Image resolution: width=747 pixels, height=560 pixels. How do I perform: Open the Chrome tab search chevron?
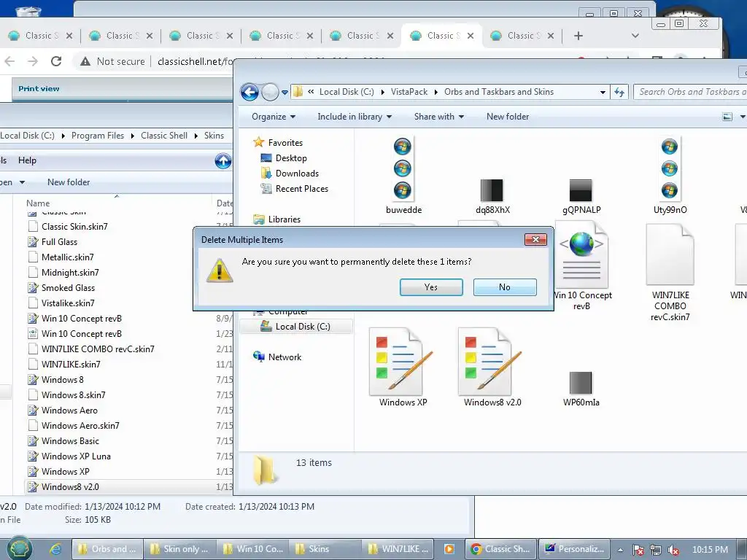pyautogui.click(x=635, y=36)
